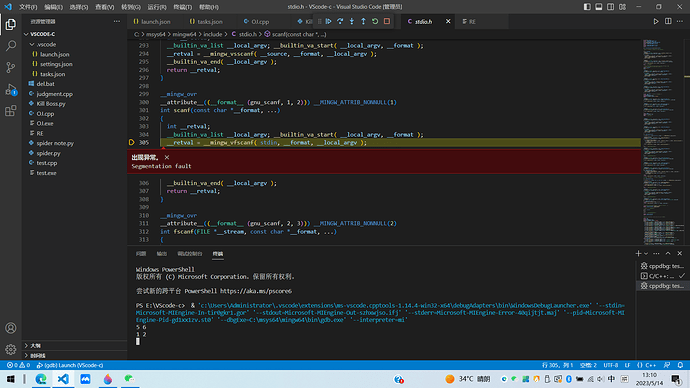Open the Source Control view
This screenshot has width=690, height=388.
11,67
